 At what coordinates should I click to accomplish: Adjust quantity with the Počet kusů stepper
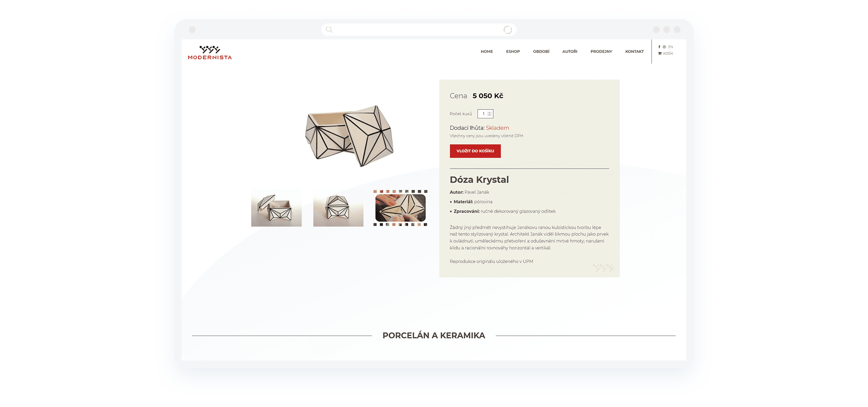(486, 114)
